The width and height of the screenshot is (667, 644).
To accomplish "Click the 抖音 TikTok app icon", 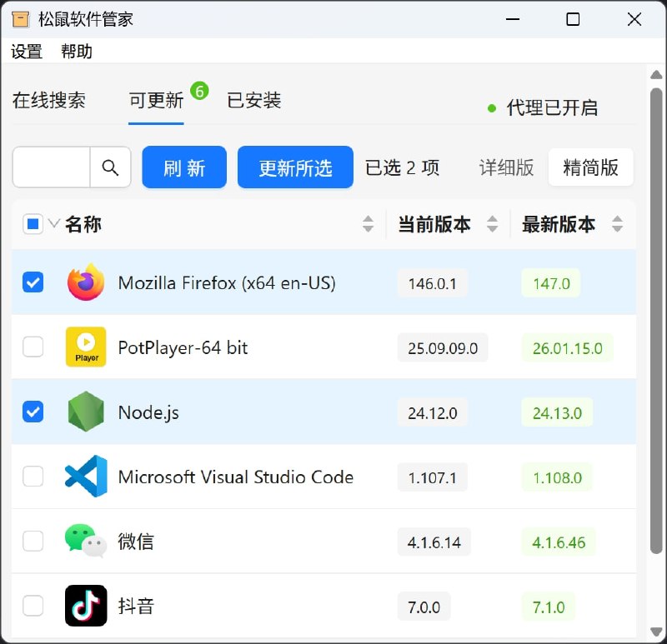I will (x=85, y=606).
